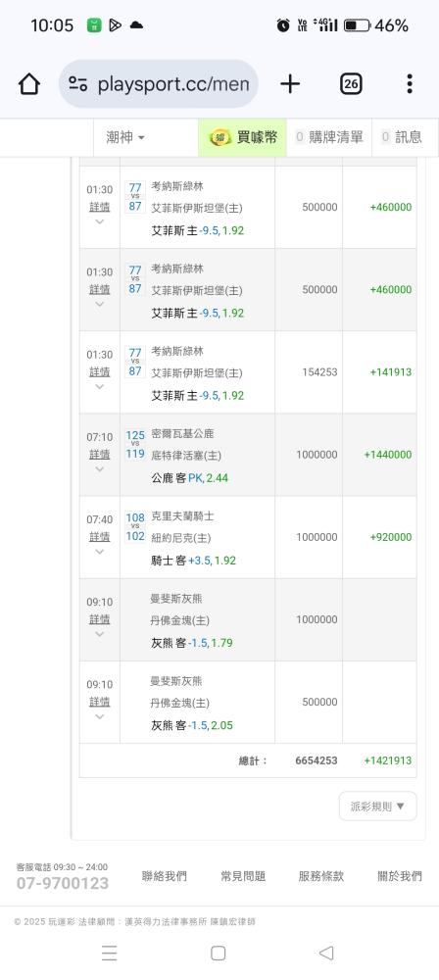Click the 聯絡我們 footer link
Screen dimensions: 439x980
165,876
